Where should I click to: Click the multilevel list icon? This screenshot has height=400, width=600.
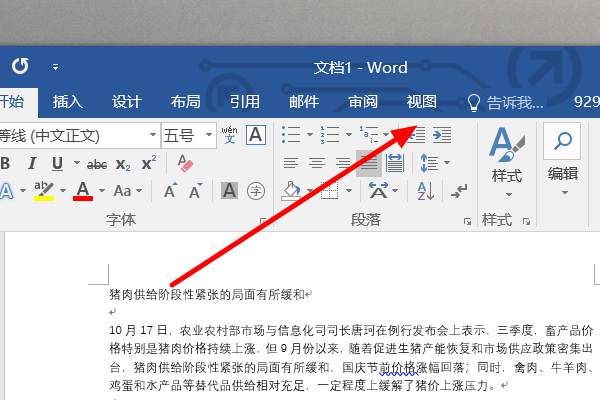tap(369, 135)
